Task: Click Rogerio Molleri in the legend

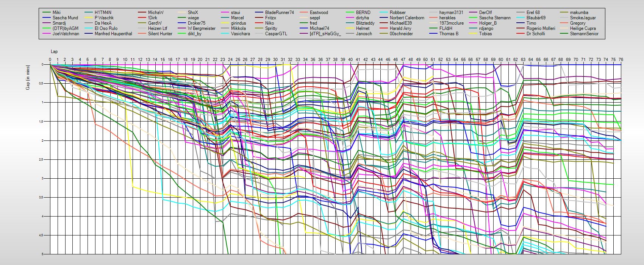Action: click(x=541, y=28)
